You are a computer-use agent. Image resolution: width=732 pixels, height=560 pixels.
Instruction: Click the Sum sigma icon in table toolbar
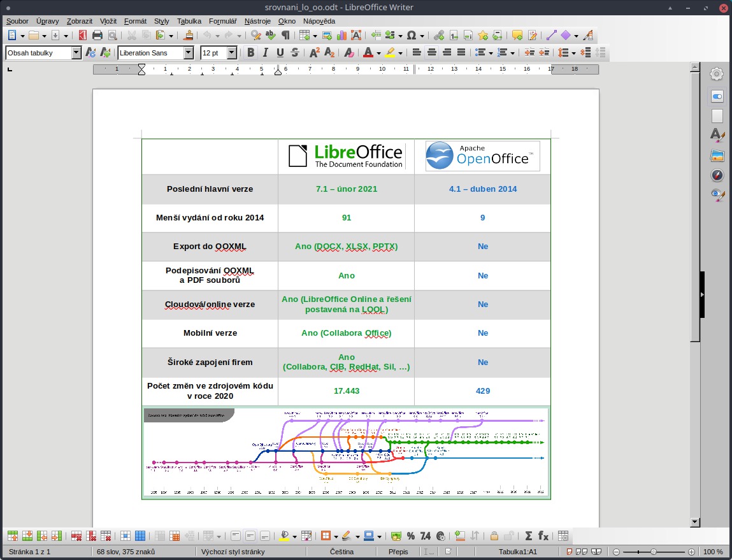[x=529, y=536]
